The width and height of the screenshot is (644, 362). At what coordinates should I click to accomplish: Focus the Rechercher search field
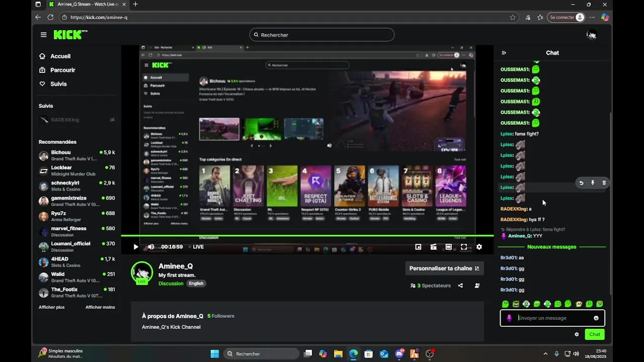tap(322, 35)
